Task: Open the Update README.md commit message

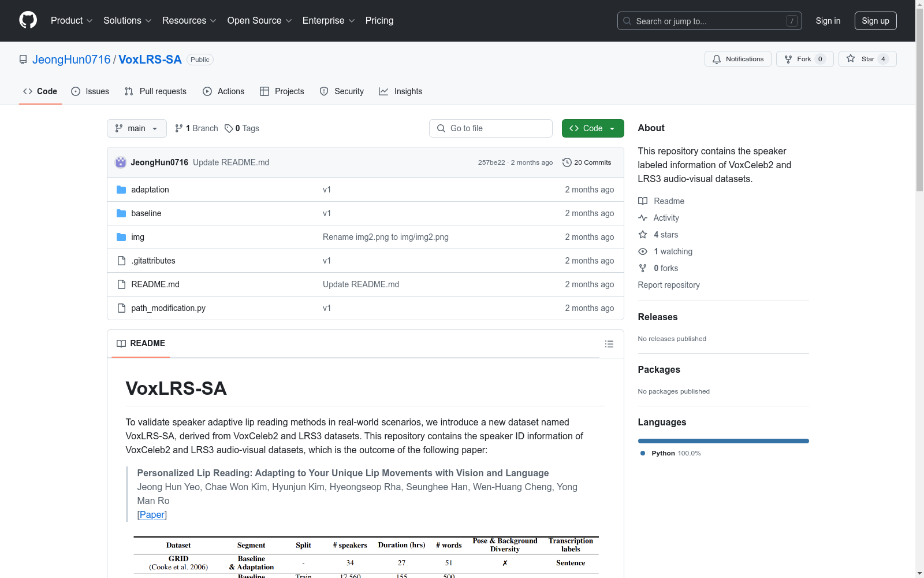Action: coord(231,162)
